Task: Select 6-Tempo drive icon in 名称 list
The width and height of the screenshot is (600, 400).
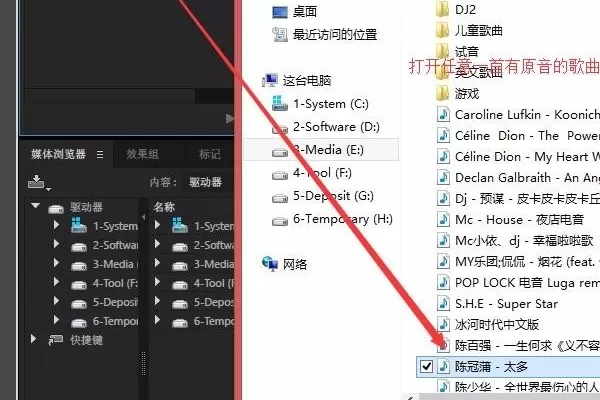Action: coord(180,322)
